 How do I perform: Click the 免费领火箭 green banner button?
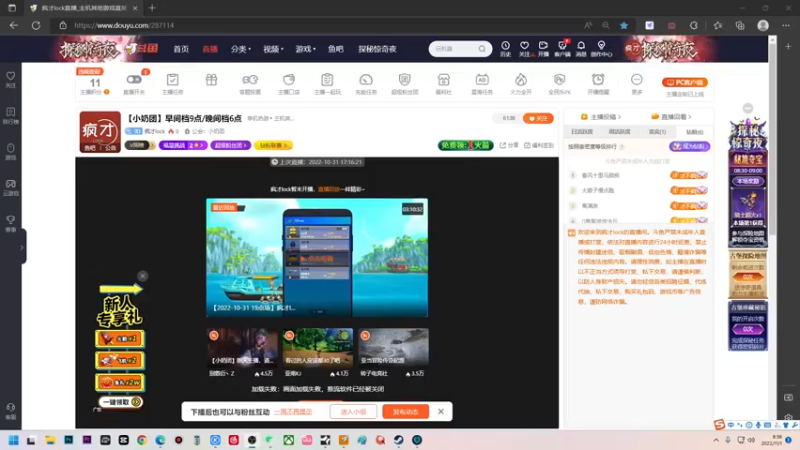465,145
